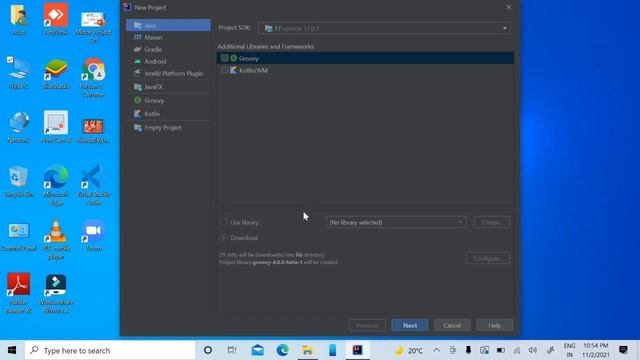Select the user folder icon on desktop

click(x=18, y=19)
